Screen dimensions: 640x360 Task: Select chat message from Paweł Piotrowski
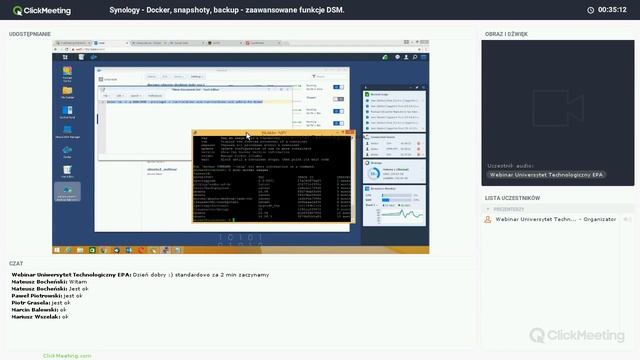coord(47,296)
